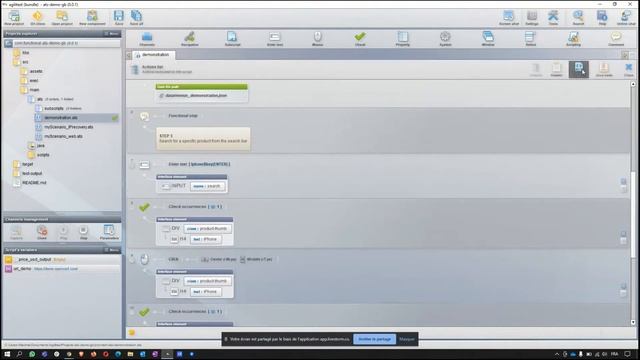Expand the subscripts folder in the tree
640x360 pixels.
point(38,109)
